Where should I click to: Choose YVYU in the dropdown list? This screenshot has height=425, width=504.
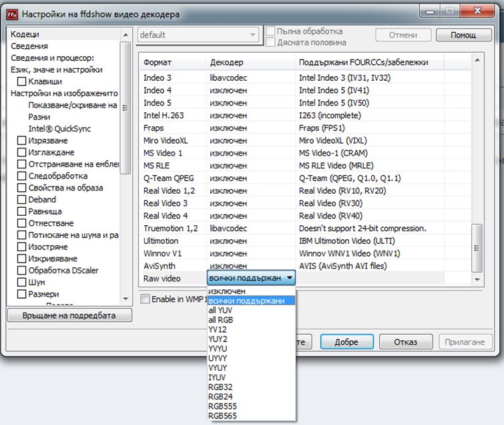coord(251,349)
